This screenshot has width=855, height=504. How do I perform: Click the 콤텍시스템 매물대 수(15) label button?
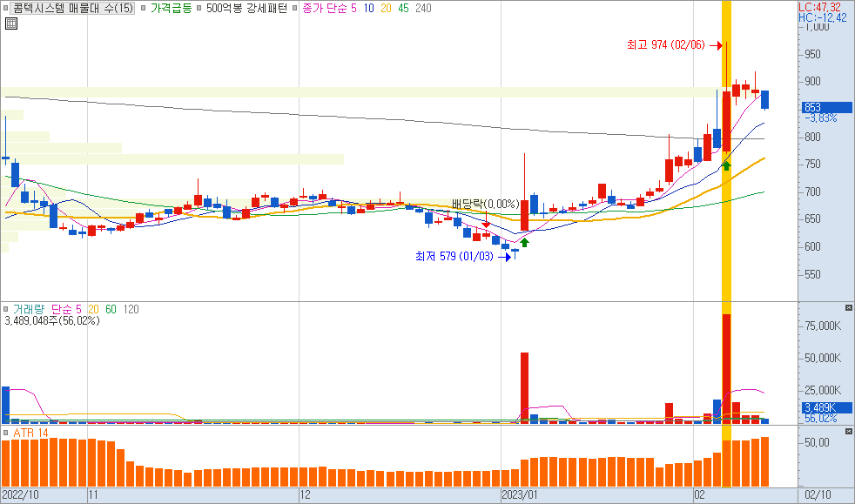[x=73, y=8]
